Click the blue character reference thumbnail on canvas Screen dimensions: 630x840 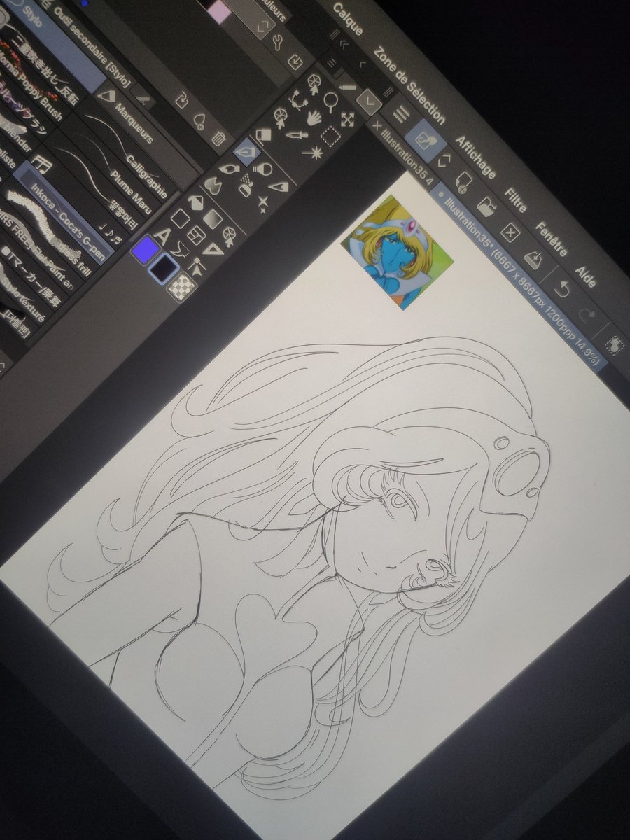coord(397,252)
